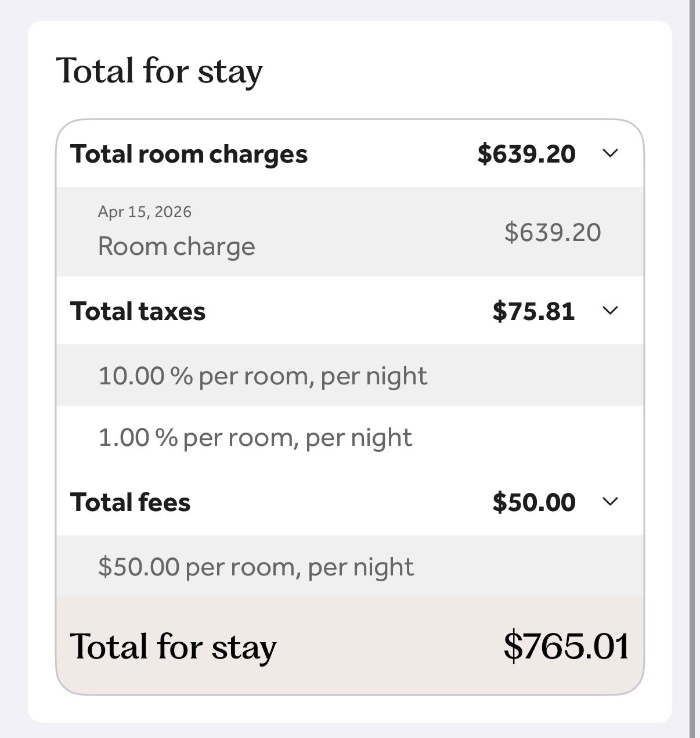
Task: Click the Apr 15, 2026 date
Action: pos(145,212)
